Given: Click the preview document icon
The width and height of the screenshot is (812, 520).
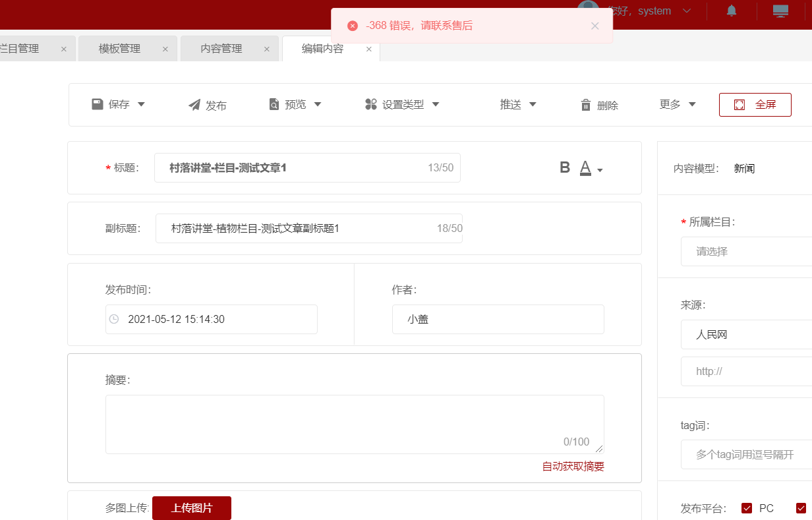Looking at the screenshot, I should pyautogui.click(x=274, y=105).
